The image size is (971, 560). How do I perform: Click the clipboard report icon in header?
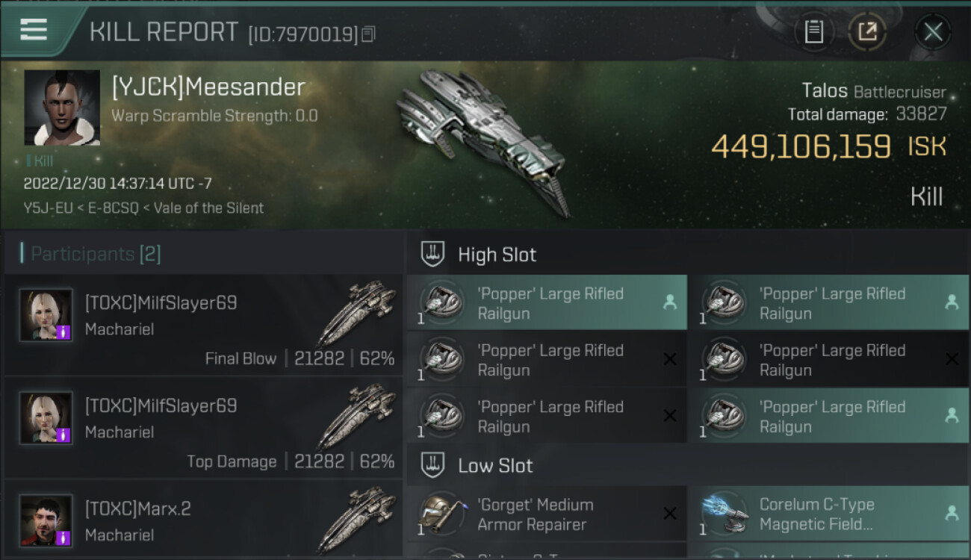[814, 32]
